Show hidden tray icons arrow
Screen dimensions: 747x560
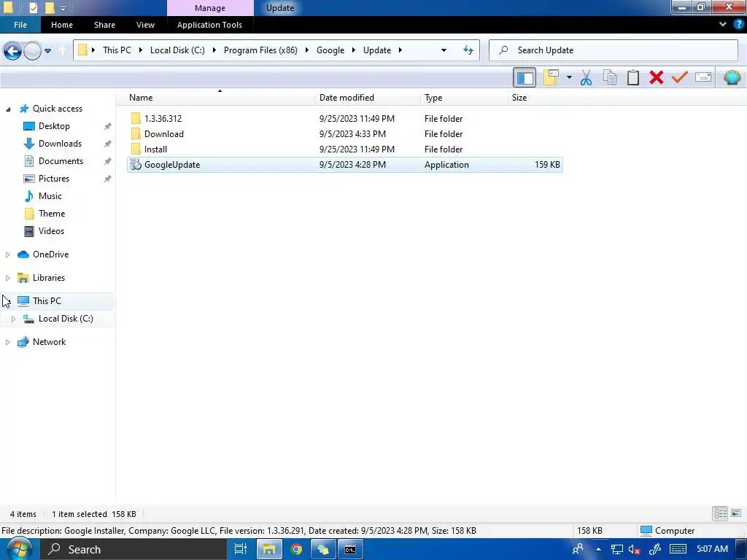(598, 550)
